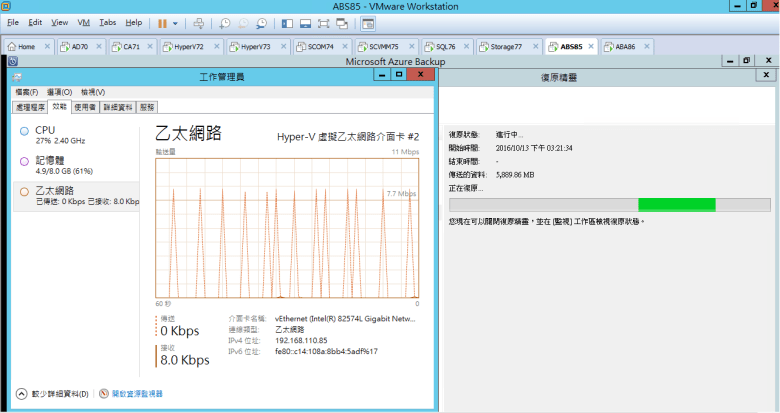Image resolution: width=780 pixels, height=413 pixels.
Task: Click the revert to snapshot icon
Action: pos(243,22)
